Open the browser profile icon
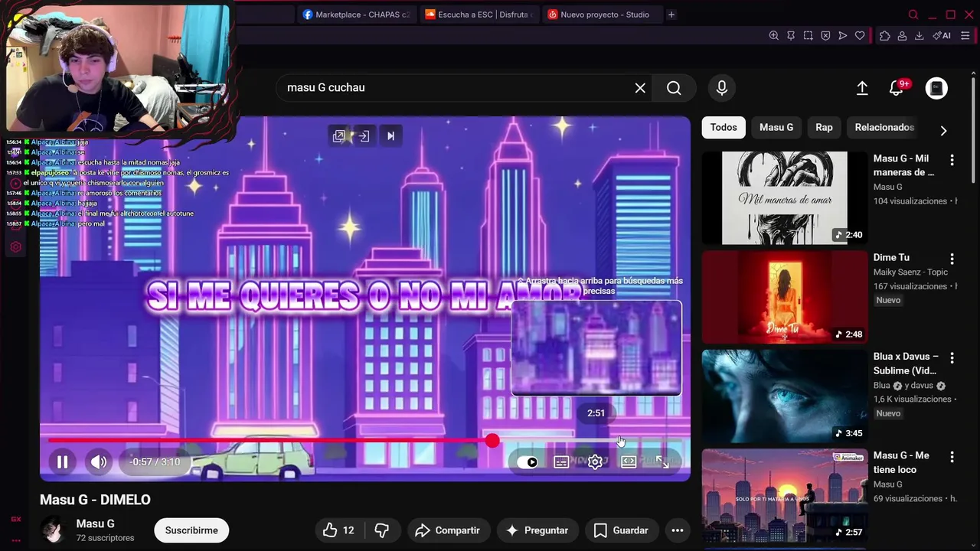The width and height of the screenshot is (980, 551). (902, 36)
